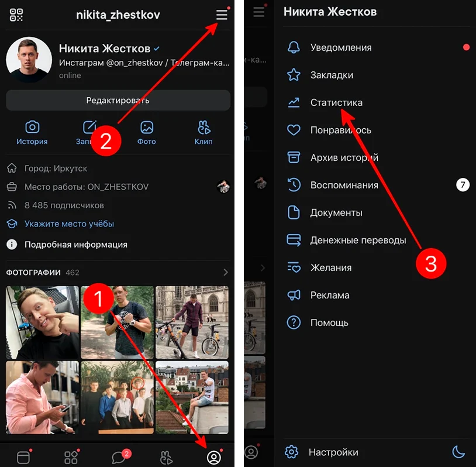Toggle dark theme with moon icon
This screenshot has width=476, height=467.
458,452
